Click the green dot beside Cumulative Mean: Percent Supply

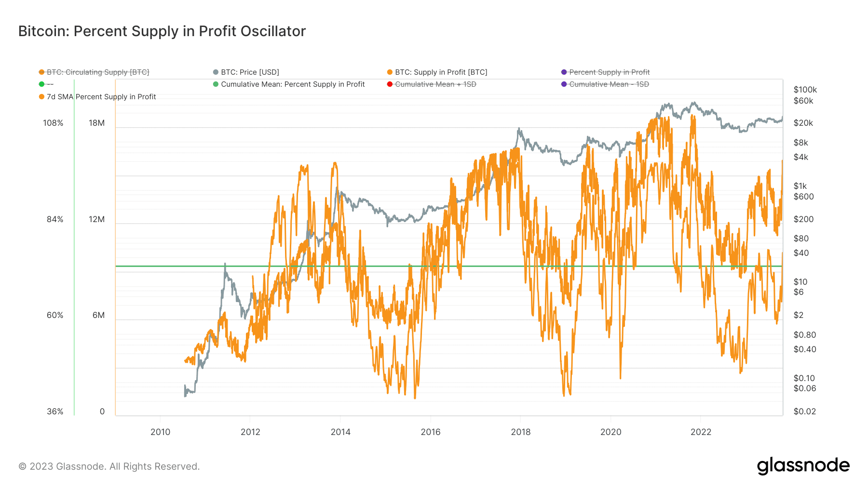216,84
